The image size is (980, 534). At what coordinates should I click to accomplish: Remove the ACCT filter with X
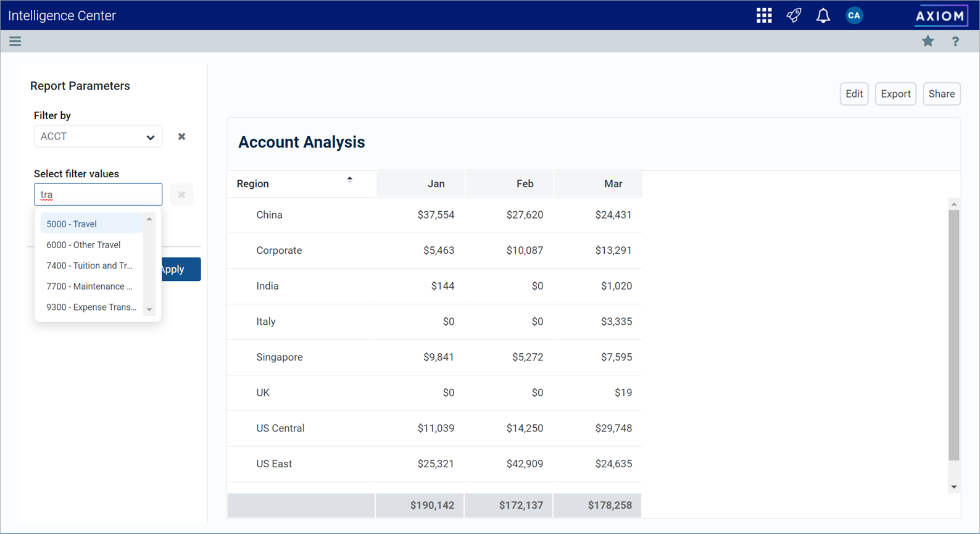pos(181,136)
